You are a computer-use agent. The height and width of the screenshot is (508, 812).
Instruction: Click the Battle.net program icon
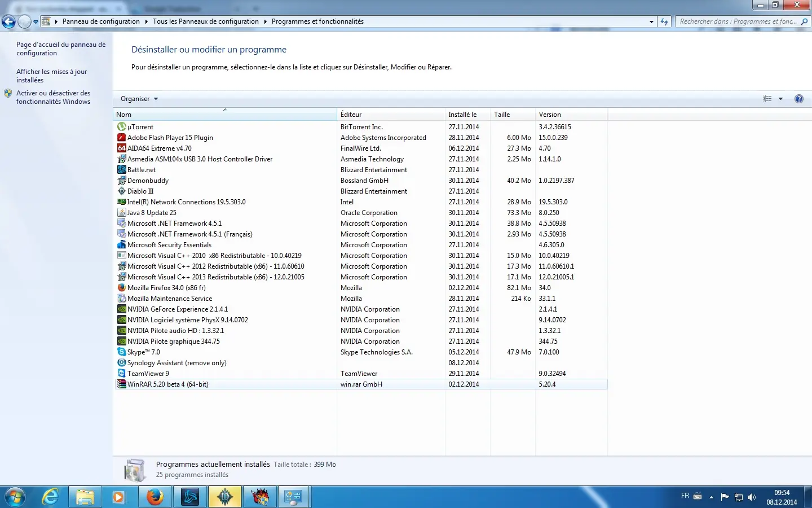(x=121, y=170)
